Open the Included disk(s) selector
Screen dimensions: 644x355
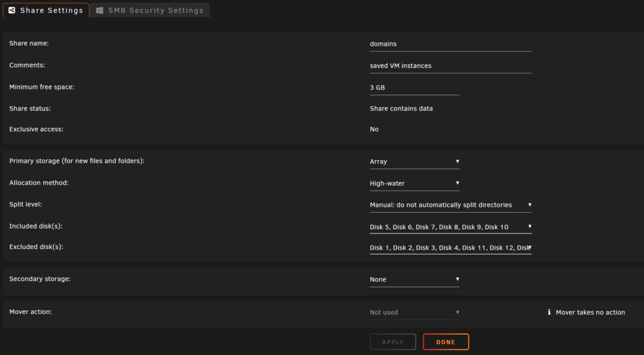coord(451,226)
